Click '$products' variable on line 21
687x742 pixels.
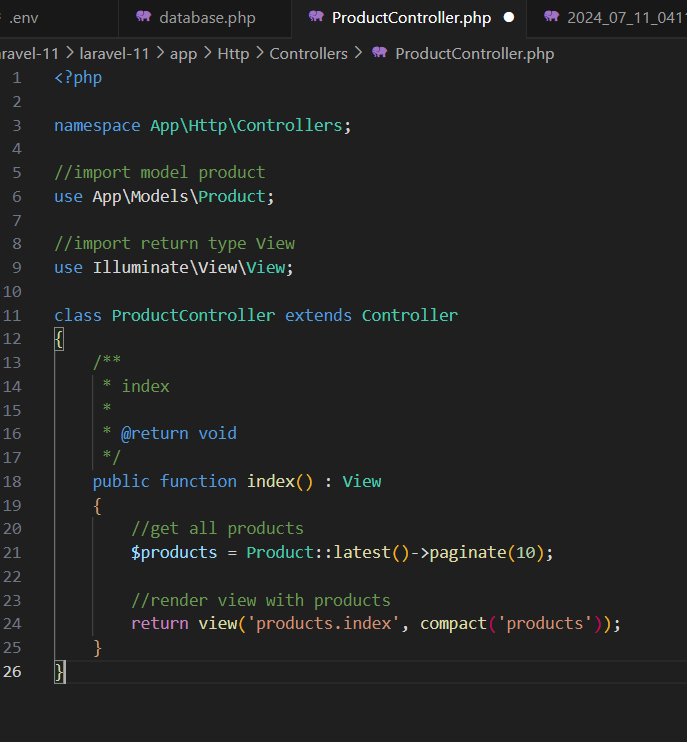tap(174, 553)
